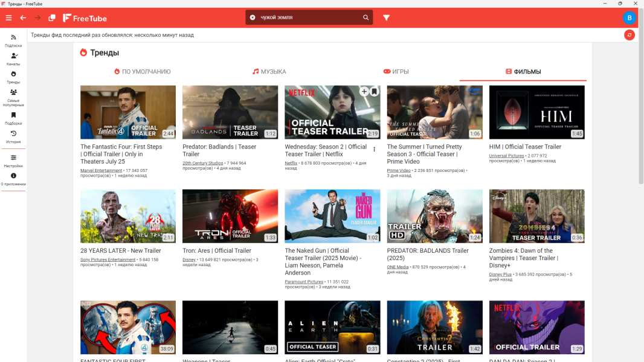Save Wednesday trailer with the bookmark icon
This screenshot has height=362, width=644.
375,92
